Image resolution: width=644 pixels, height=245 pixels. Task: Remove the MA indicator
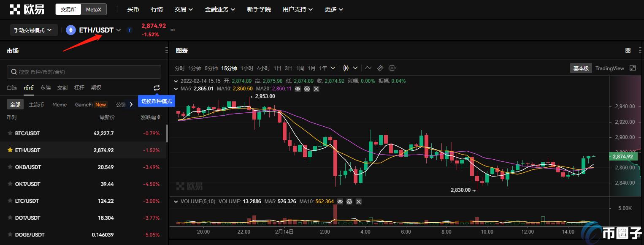[x=316, y=89]
